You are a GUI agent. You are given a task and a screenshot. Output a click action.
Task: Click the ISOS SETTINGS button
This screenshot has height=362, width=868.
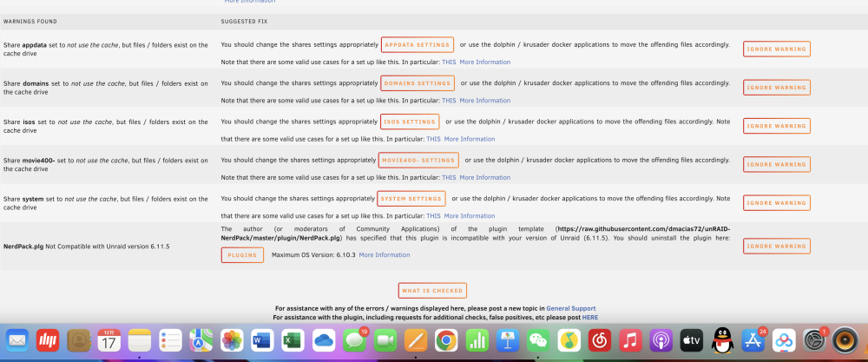click(411, 122)
